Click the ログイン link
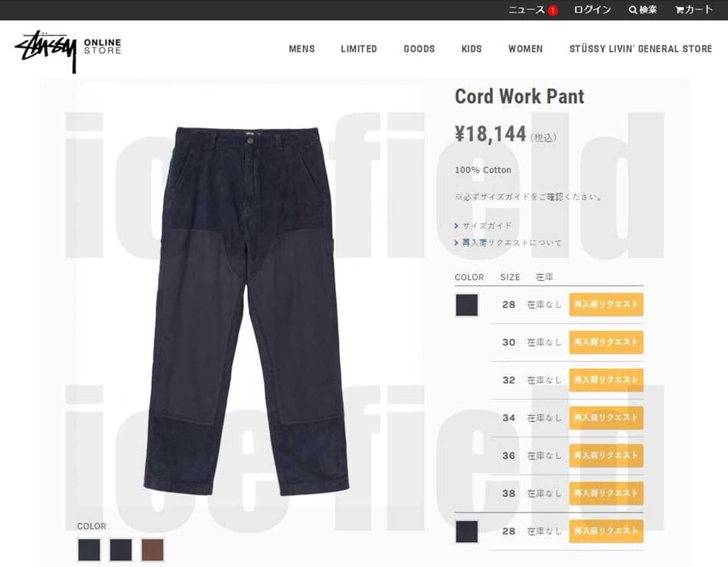728x567 pixels. (592, 10)
